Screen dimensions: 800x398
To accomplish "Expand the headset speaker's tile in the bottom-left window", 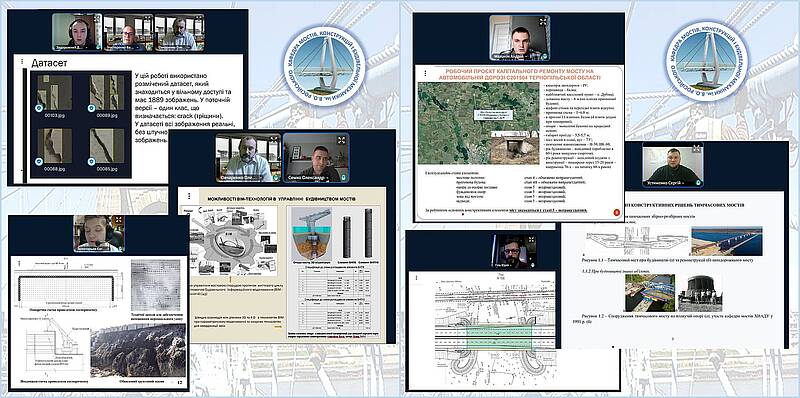I will pyautogui.click(x=118, y=220).
